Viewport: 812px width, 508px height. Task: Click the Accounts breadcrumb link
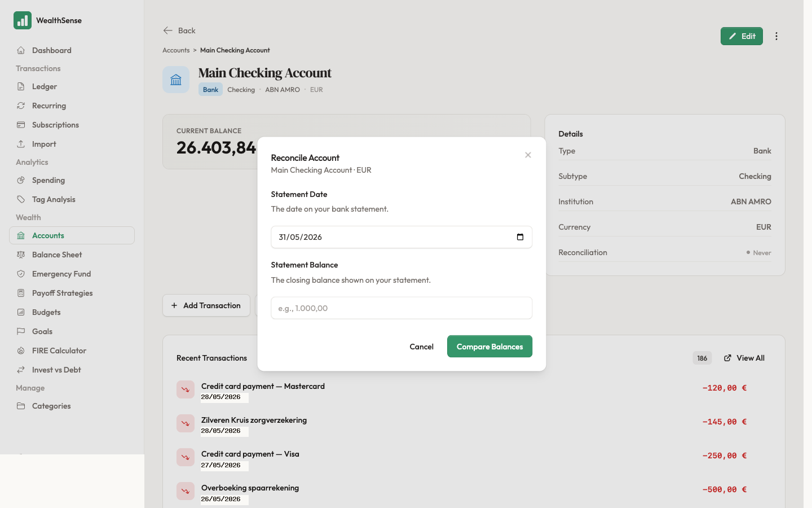tap(176, 50)
